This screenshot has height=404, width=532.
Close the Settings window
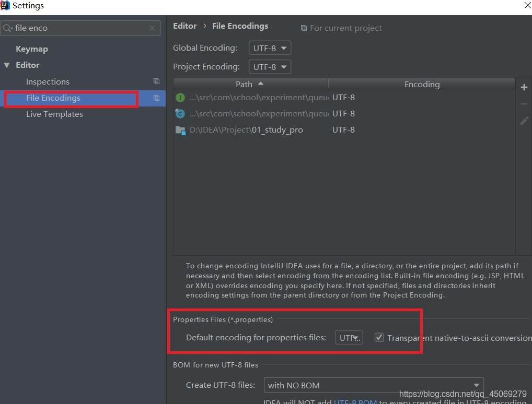click(527, 5)
